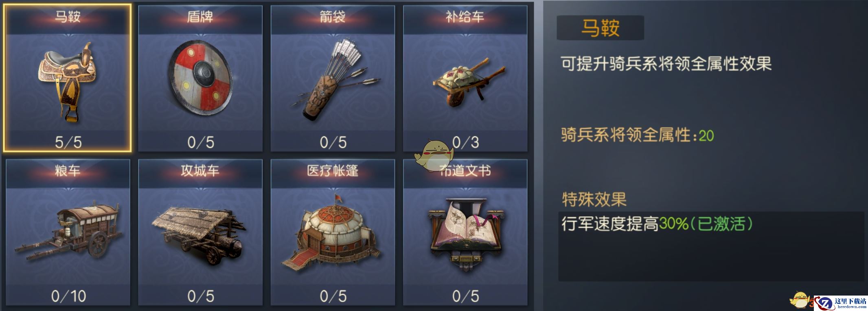Click the 骑兵系将领全属性 stat line
Image resolution: width=868 pixels, height=311 pixels.
[x=638, y=135]
